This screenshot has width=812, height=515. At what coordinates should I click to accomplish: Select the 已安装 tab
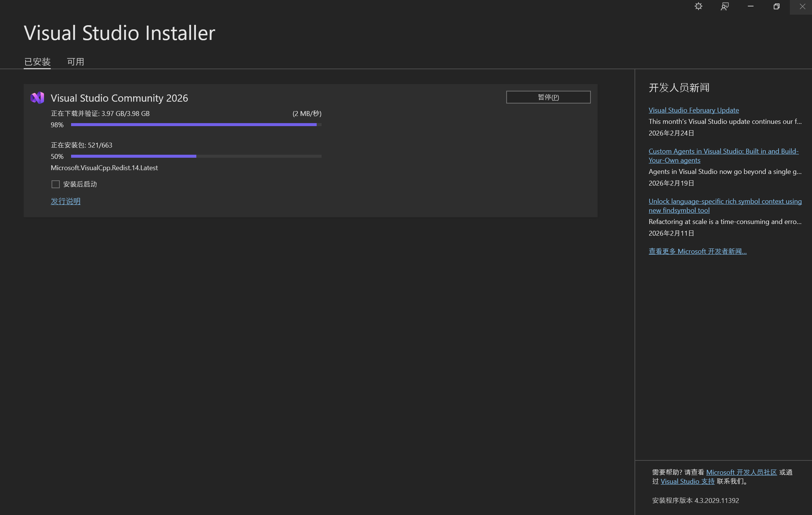pos(37,62)
